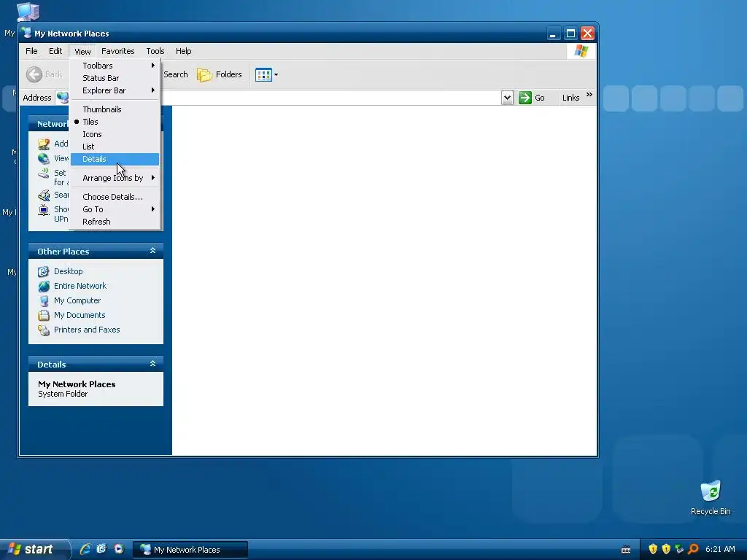Click the My Computer icon in sidebar
The image size is (747, 560).
tap(43, 300)
